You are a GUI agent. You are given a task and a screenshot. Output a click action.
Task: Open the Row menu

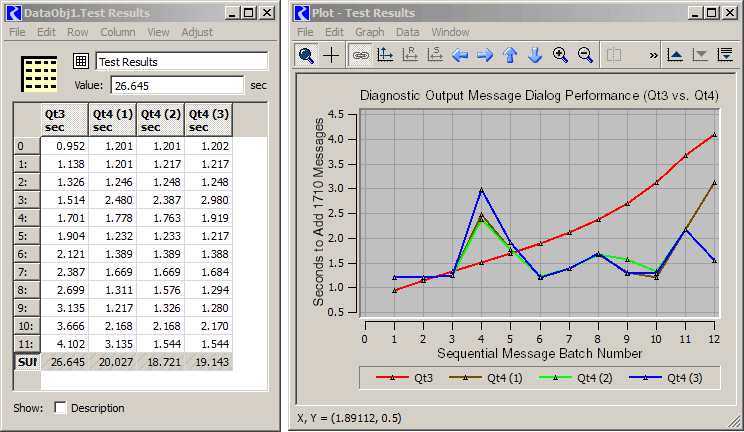77,32
